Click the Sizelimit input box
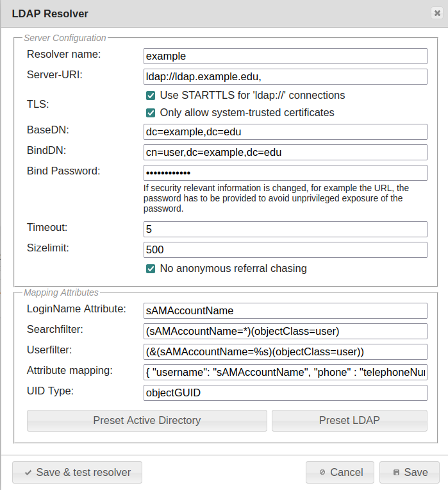 (285, 249)
